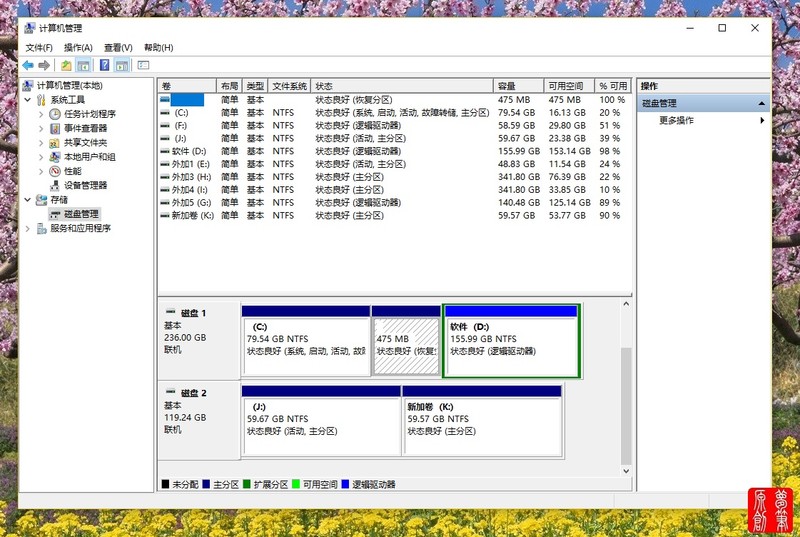
Task: Click the Computer Management title bar icon
Action: point(30,28)
